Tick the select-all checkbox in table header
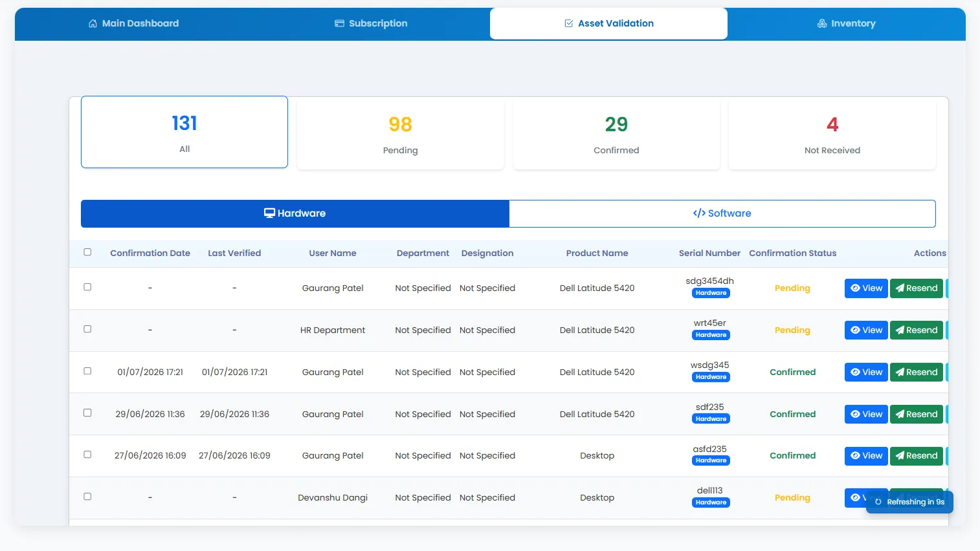 tap(87, 252)
